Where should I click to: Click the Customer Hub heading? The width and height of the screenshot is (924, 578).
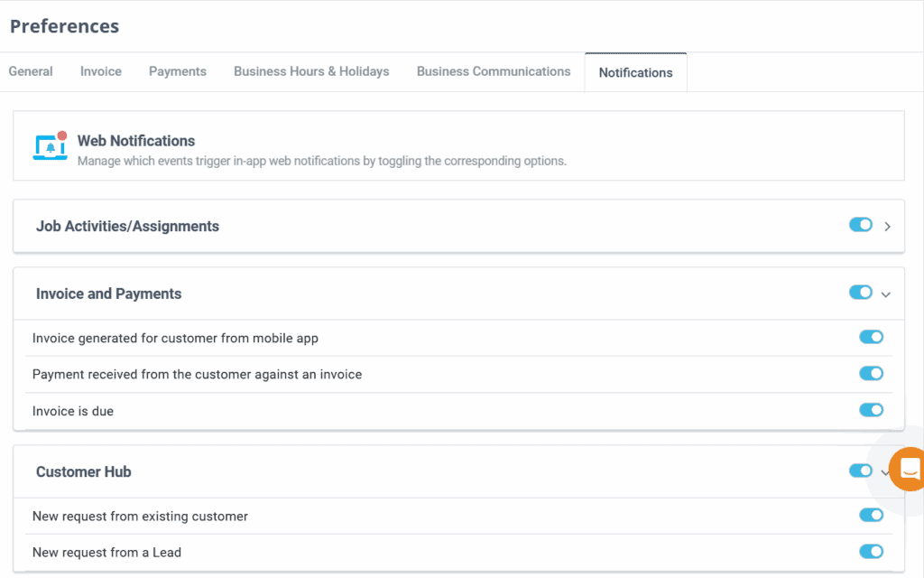[84, 471]
